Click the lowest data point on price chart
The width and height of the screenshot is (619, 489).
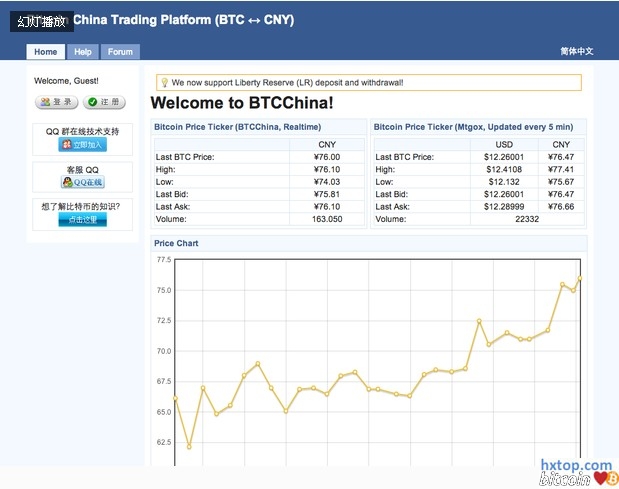189,447
